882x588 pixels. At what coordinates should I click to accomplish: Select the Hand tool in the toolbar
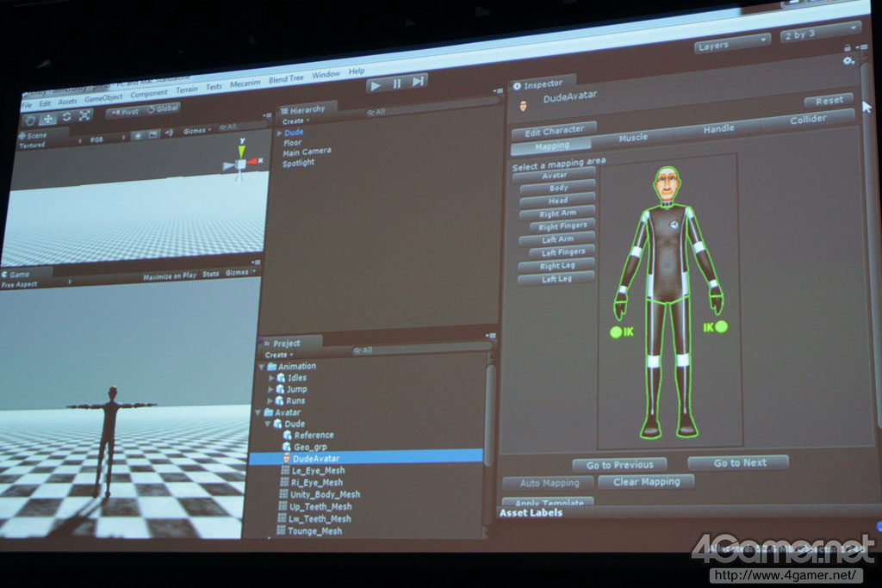click(30, 119)
